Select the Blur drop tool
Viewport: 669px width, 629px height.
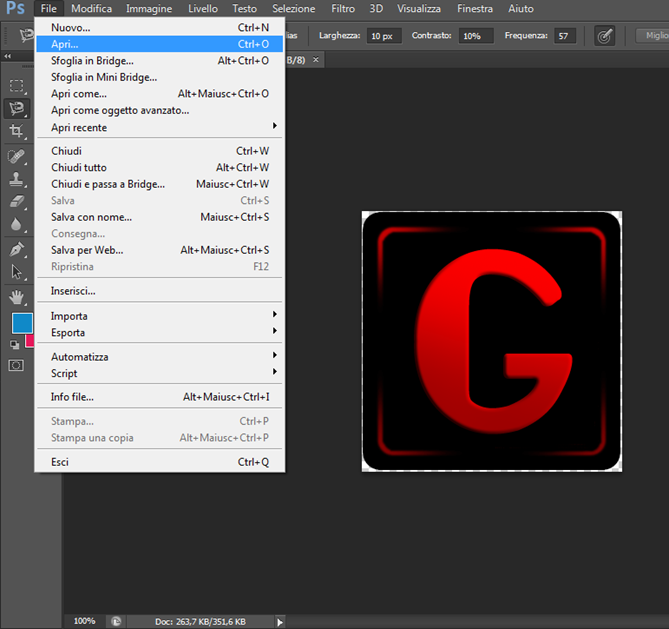pos(17,224)
